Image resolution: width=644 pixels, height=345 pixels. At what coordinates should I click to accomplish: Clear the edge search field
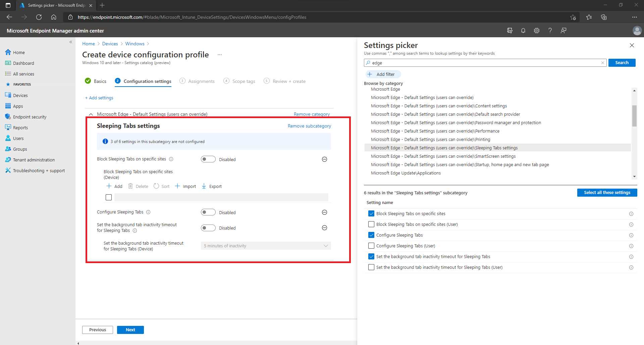coord(603,63)
